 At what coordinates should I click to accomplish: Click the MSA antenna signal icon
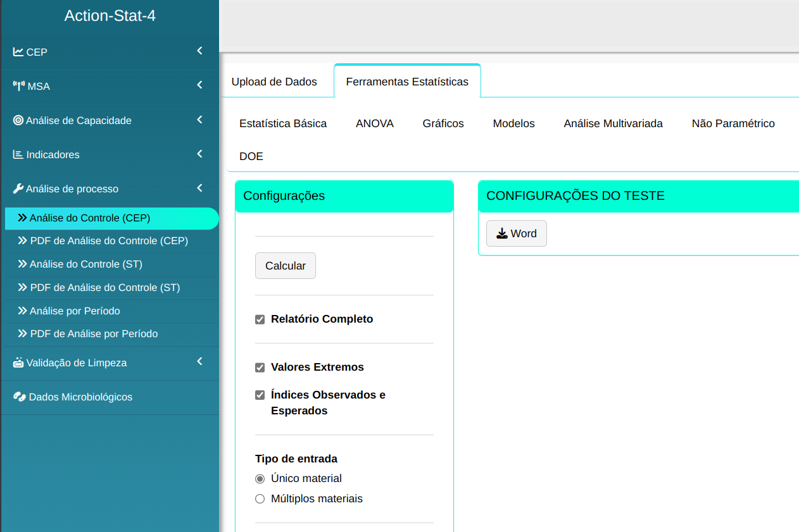19,86
